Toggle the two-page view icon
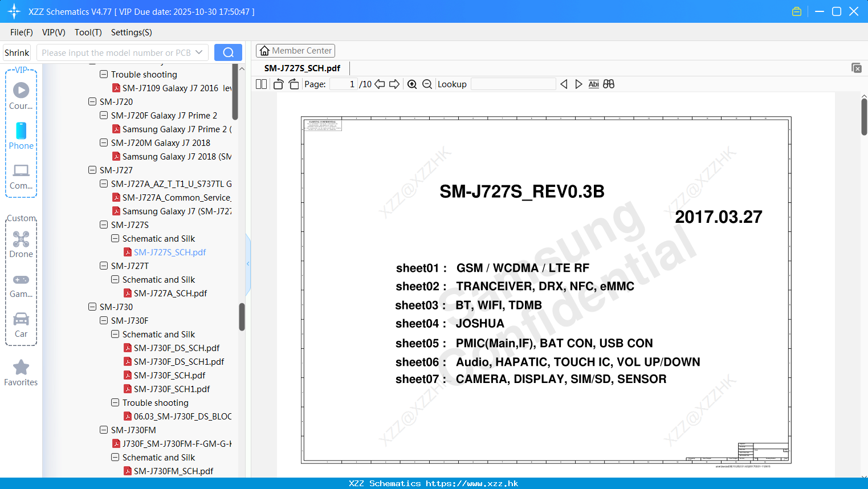Screen dimensions: 868x489 click(x=261, y=84)
